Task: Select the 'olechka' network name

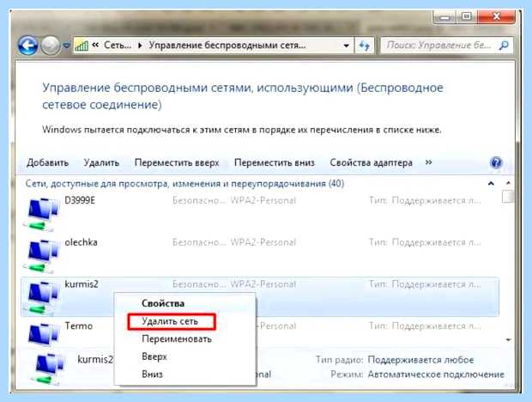Action: point(82,242)
